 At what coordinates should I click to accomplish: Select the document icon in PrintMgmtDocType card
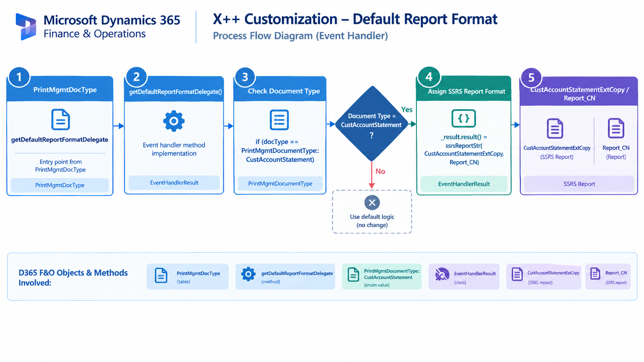pyautogui.click(x=60, y=120)
